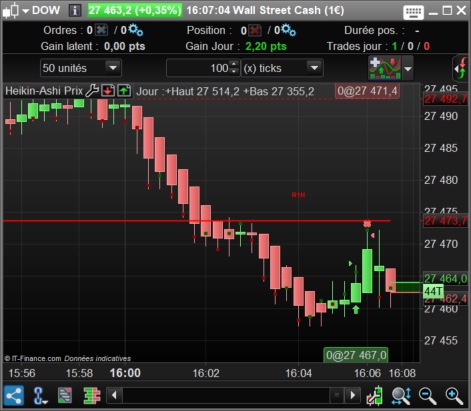Image resolution: width=471 pixels, height=411 pixels.
Task: Open the lists icon in bottom toolbar
Action: 65,396
